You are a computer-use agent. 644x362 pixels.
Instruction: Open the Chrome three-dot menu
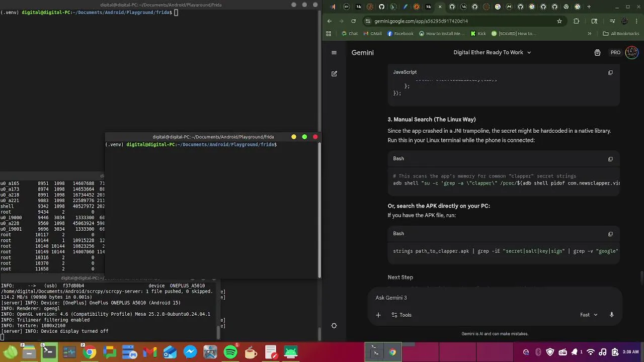click(x=636, y=21)
